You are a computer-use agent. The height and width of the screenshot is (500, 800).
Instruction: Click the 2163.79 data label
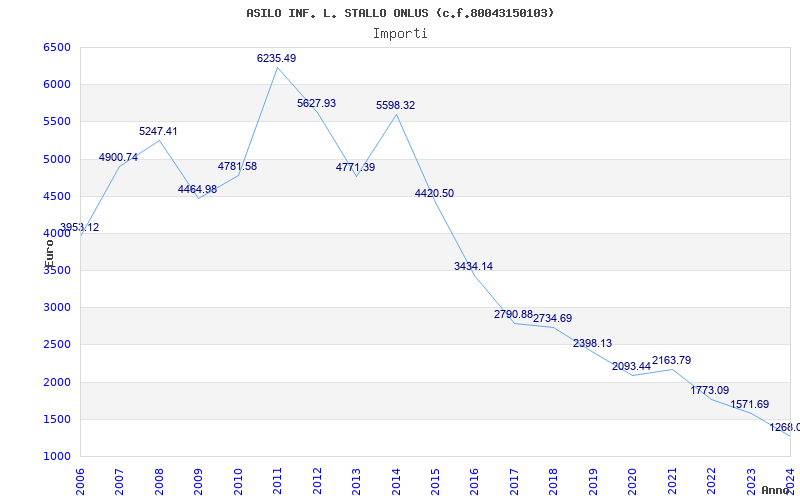pos(671,360)
